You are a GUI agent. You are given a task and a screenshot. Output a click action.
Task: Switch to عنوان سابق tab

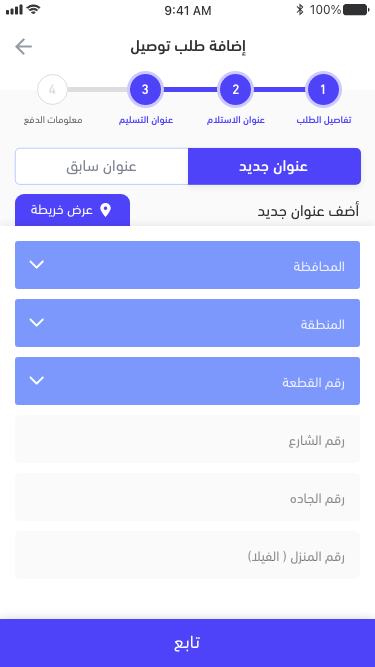coord(102,166)
